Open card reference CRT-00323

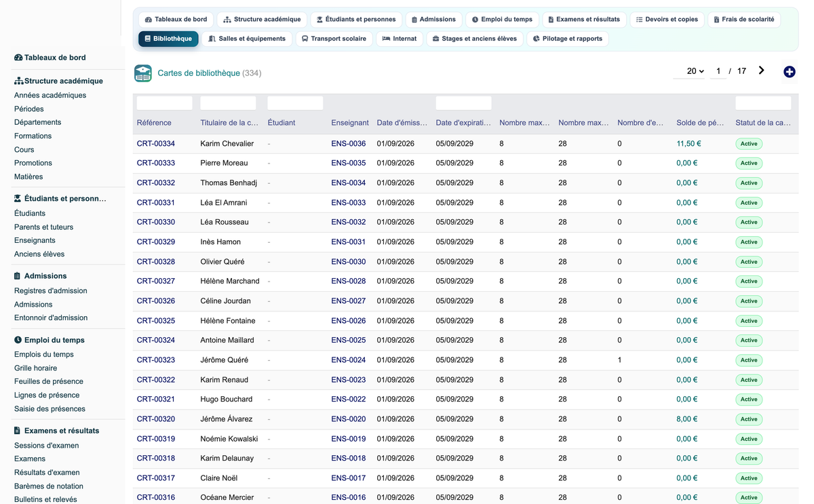156,360
